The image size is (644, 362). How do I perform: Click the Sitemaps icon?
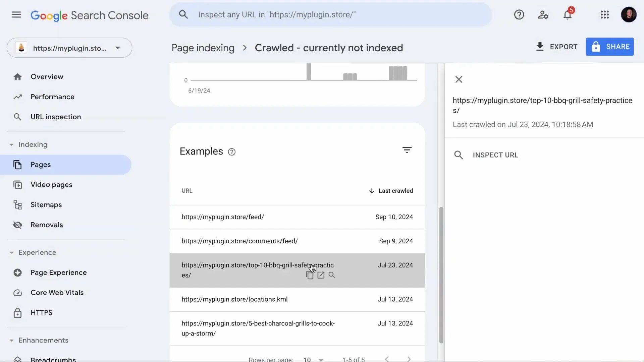pyautogui.click(x=17, y=205)
